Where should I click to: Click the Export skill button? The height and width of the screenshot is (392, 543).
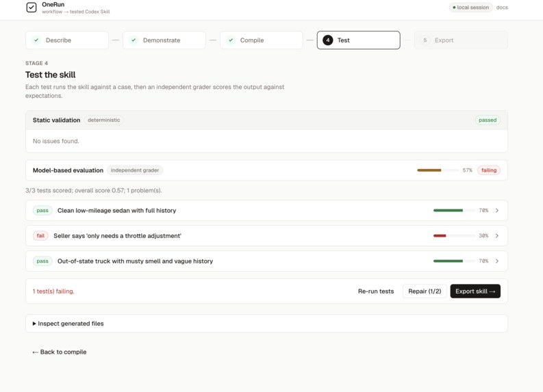pos(475,291)
